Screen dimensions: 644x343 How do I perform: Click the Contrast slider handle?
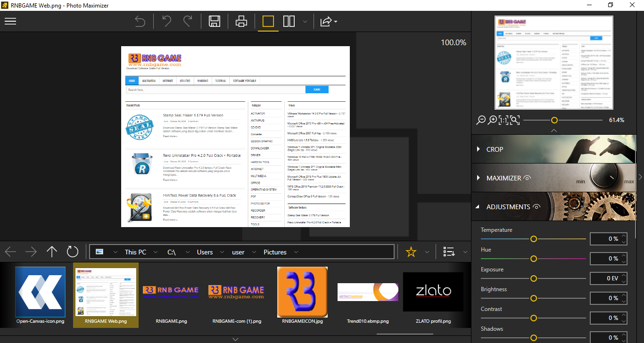click(534, 318)
